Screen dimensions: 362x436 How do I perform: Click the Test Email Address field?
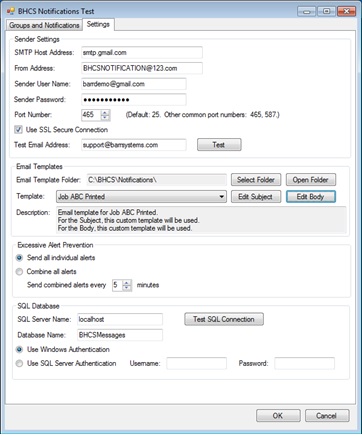tap(134, 145)
